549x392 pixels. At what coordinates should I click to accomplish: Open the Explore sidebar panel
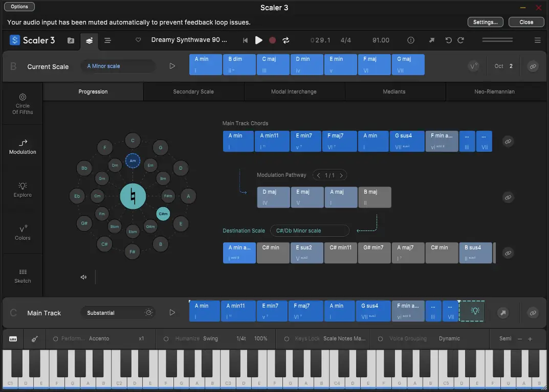point(23,190)
